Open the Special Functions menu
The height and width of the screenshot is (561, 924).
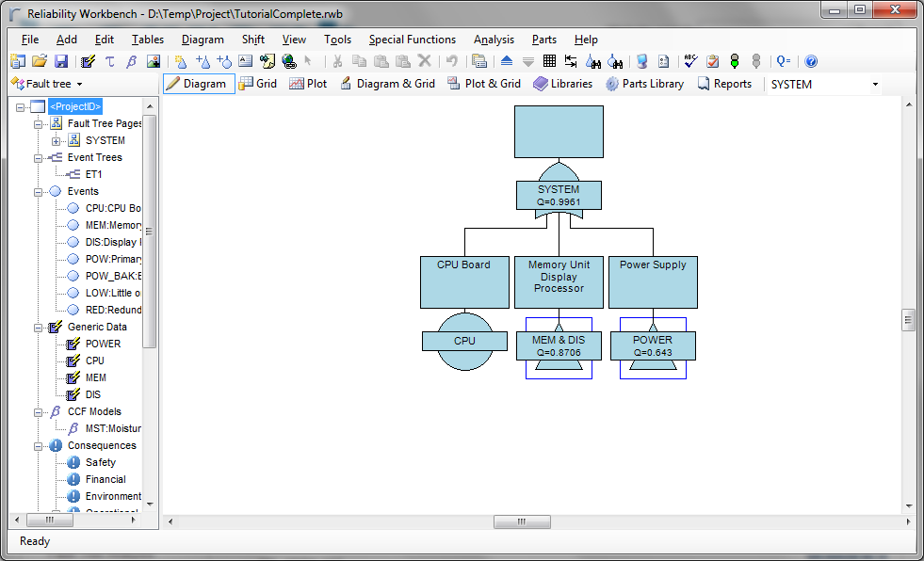click(x=413, y=40)
